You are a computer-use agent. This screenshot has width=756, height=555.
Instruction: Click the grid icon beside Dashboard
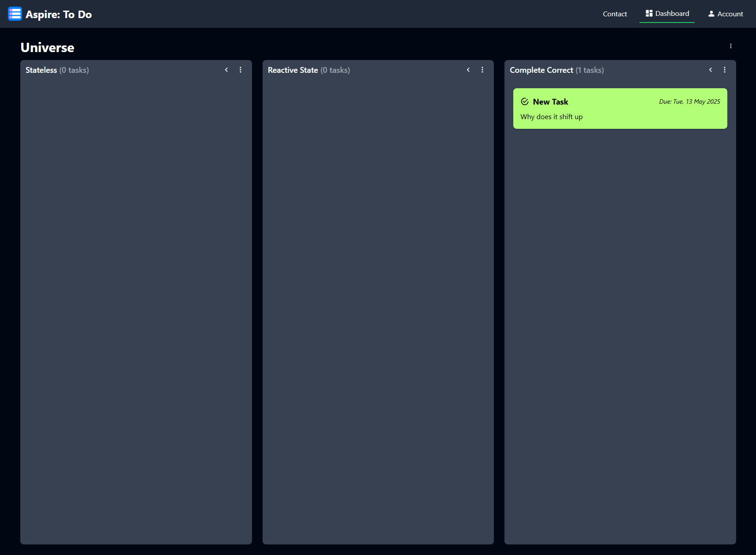[648, 13]
